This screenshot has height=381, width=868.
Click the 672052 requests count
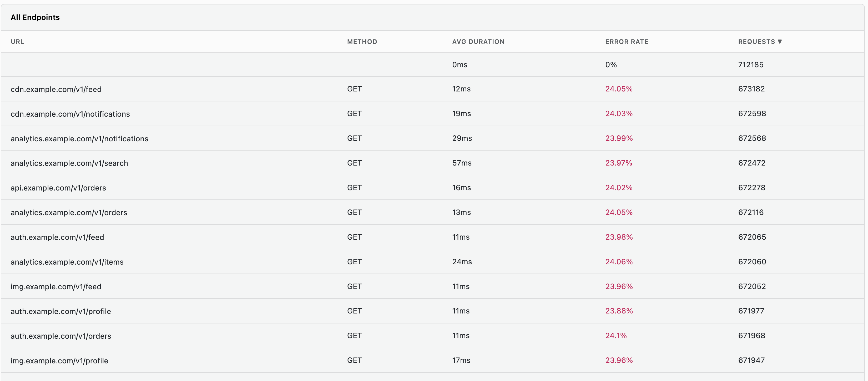coord(752,286)
